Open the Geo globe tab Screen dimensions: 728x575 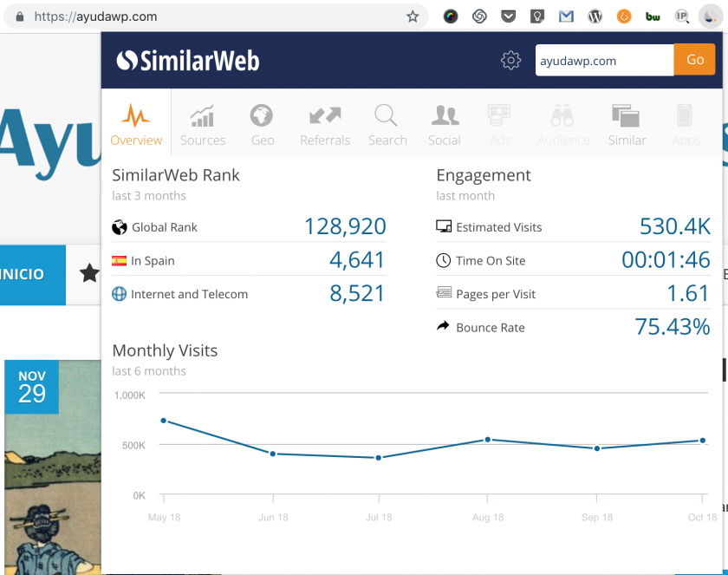[x=262, y=124]
